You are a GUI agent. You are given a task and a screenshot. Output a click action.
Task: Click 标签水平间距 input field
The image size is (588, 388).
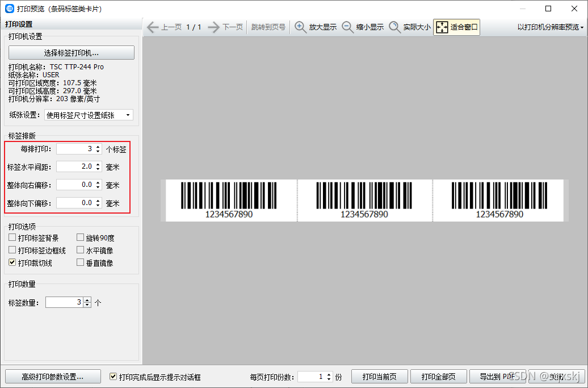[x=75, y=166]
